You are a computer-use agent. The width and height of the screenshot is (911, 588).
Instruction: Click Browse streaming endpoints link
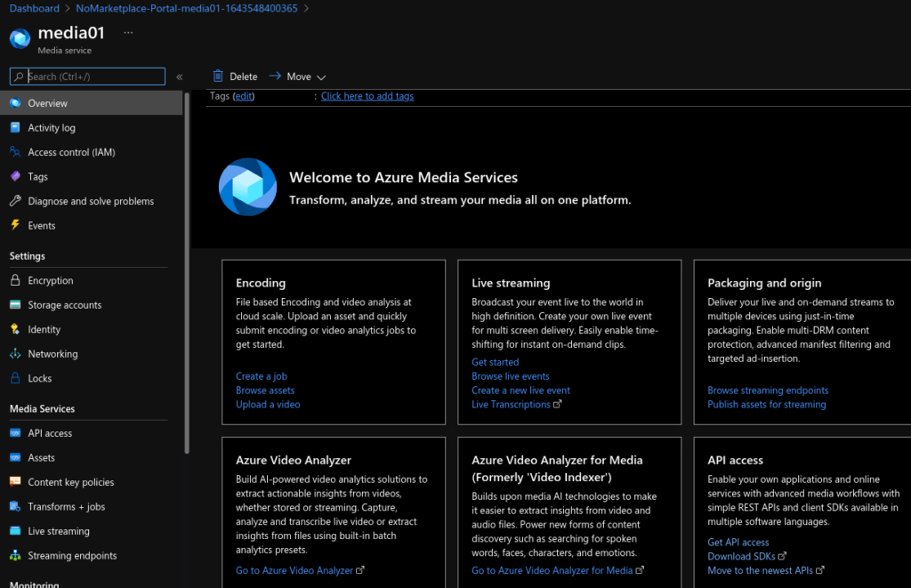coord(768,390)
